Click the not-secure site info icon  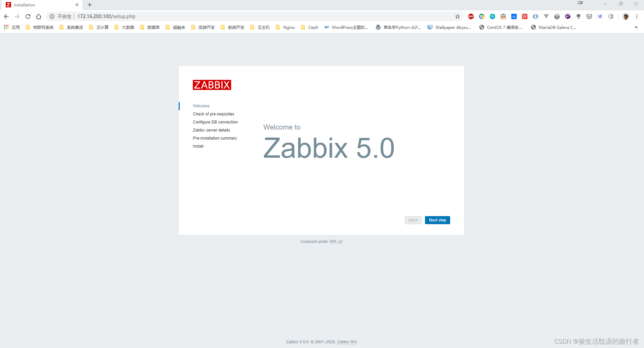click(52, 16)
